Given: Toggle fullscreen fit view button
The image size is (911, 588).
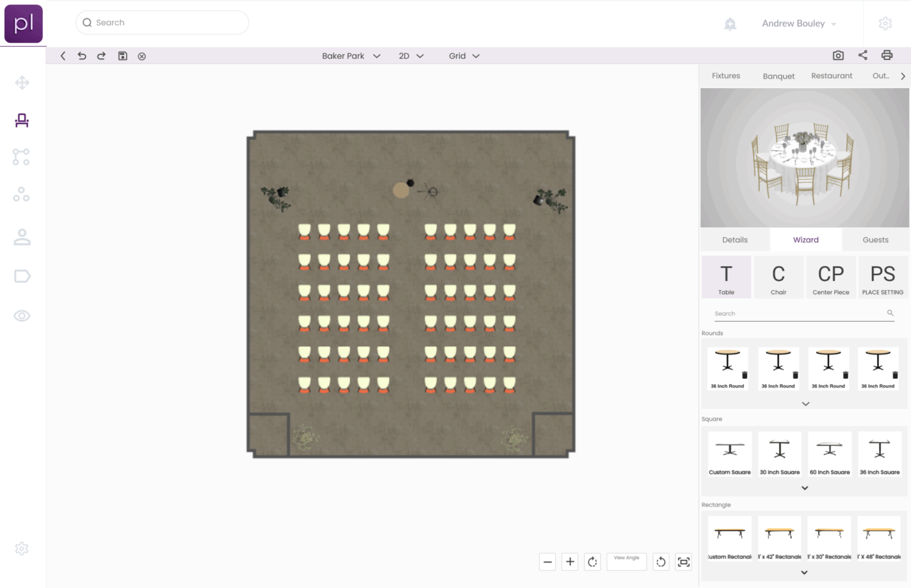Looking at the screenshot, I should 684,562.
